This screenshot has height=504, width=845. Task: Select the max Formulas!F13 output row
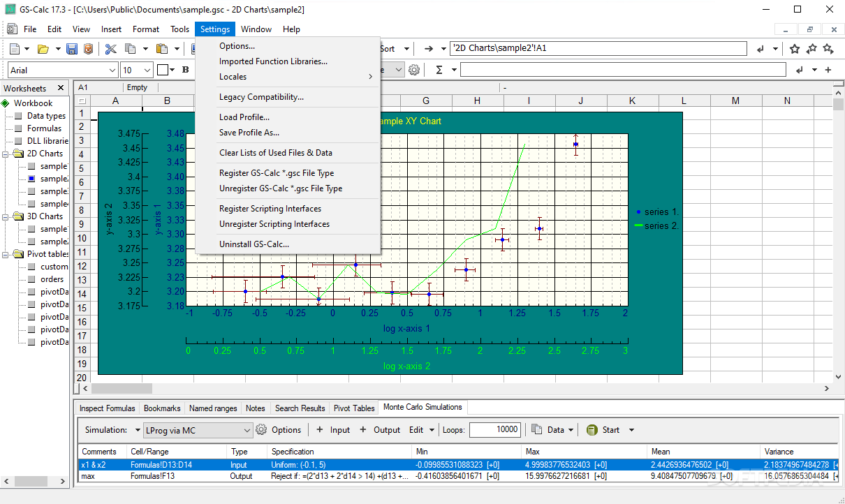[457, 476]
